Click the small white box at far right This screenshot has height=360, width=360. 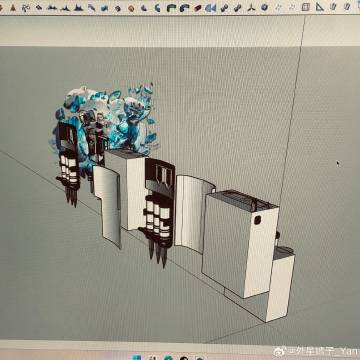281,283
